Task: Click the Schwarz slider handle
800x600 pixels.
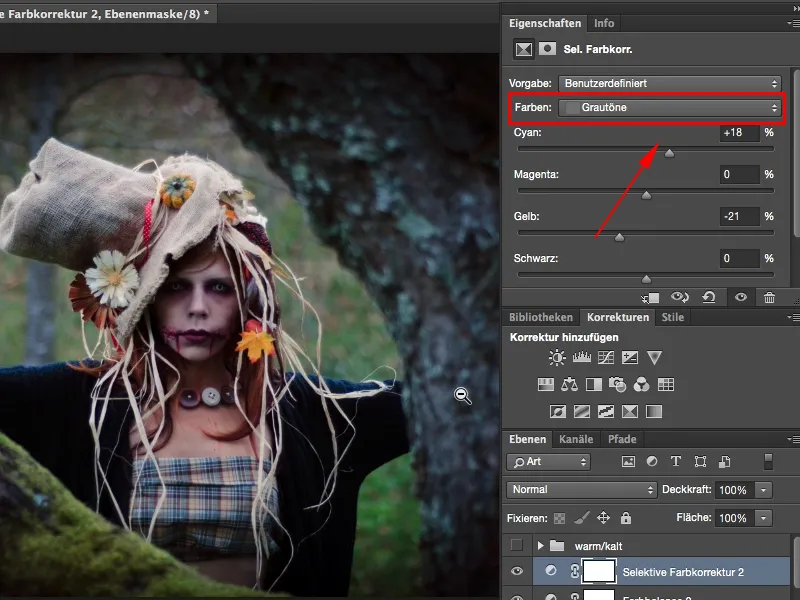Action: coord(646,279)
